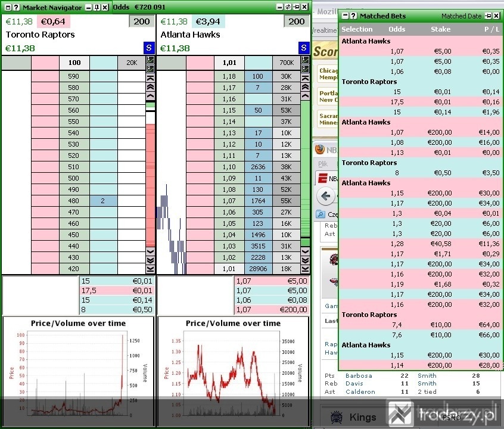Edit stake field 200 for Atlanta Hawks

pos(297,21)
